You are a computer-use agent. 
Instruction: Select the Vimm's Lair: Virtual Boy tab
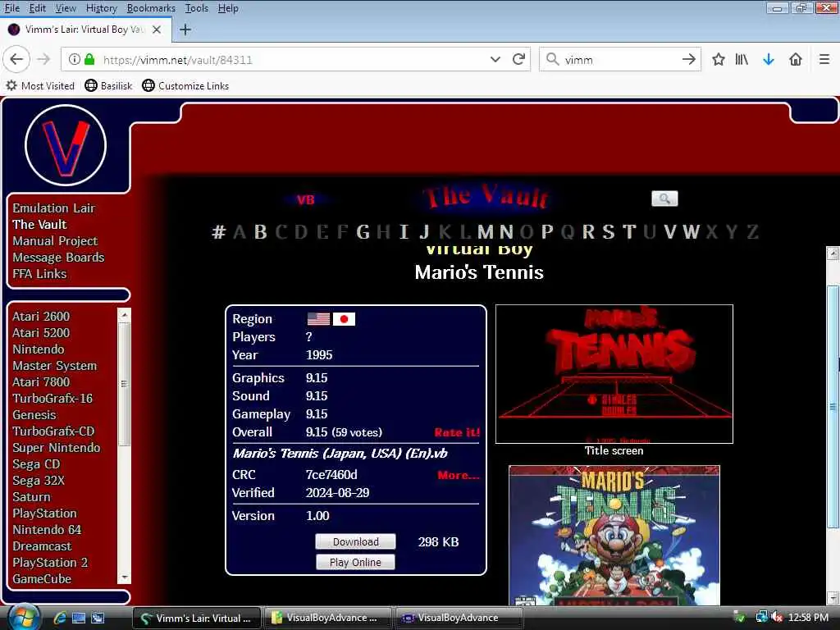pos(85,30)
